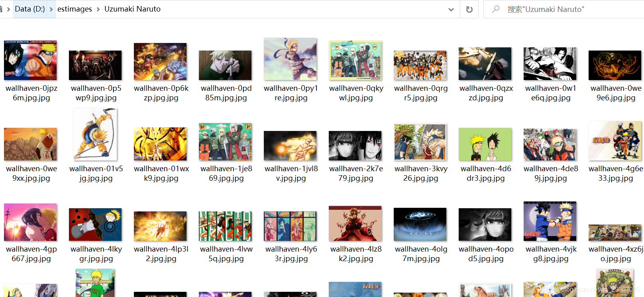Select thumbnail wallhaven-4de89j.jpg.jpg
Screen dimensions: 644x297
(x=550, y=145)
